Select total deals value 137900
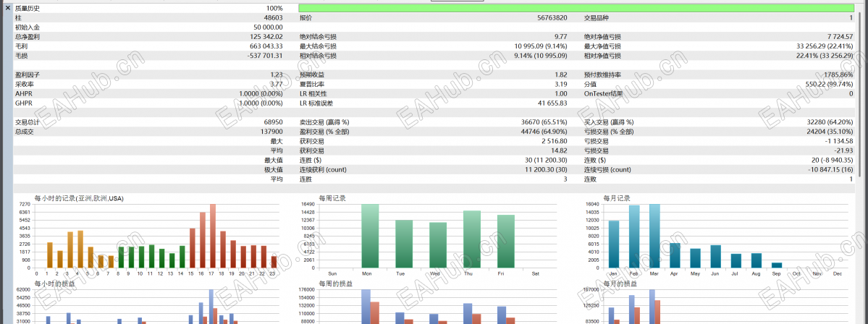This screenshot has width=868, height=324. [271, 132]
